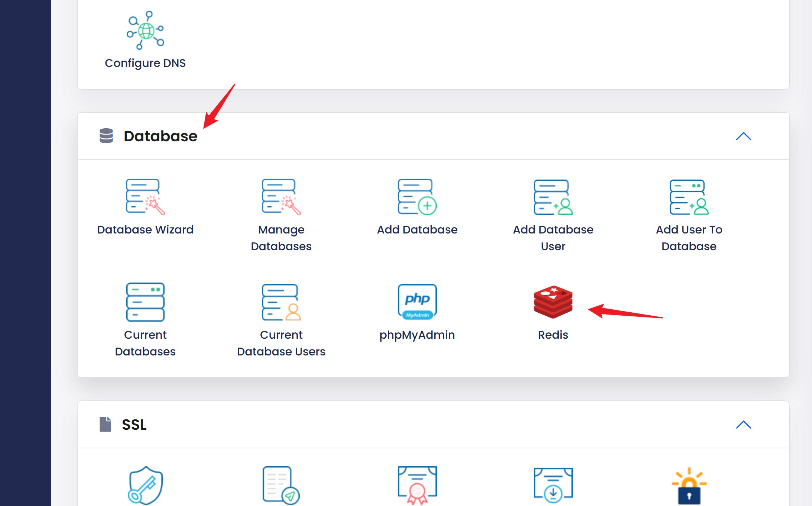Open the Configure DNS icon
Image resolution: width=812 pixels, height=506 pixels.
[145, 30]
